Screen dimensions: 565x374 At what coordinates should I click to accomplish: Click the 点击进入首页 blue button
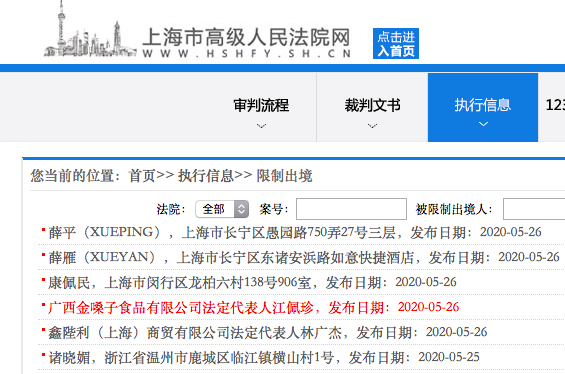pyautogui.click(x=396, y=44)
